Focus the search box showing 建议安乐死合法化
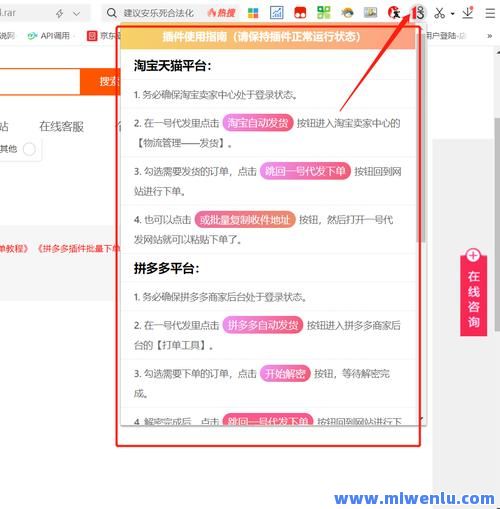The image size is (500, 509). (159, 13)
